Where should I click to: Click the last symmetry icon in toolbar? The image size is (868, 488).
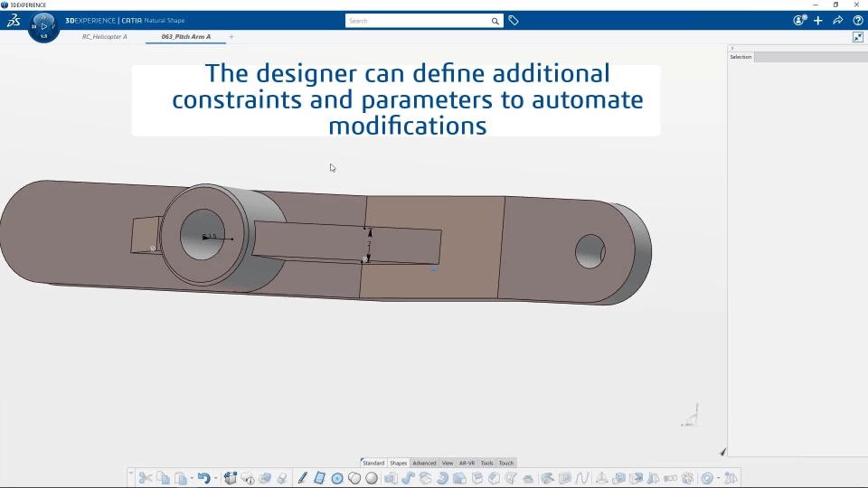tap(731, 478)
